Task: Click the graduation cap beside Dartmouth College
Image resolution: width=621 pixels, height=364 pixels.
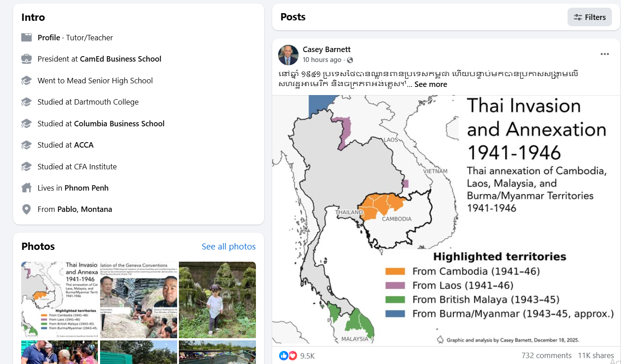Action: (x=27, y=102)
